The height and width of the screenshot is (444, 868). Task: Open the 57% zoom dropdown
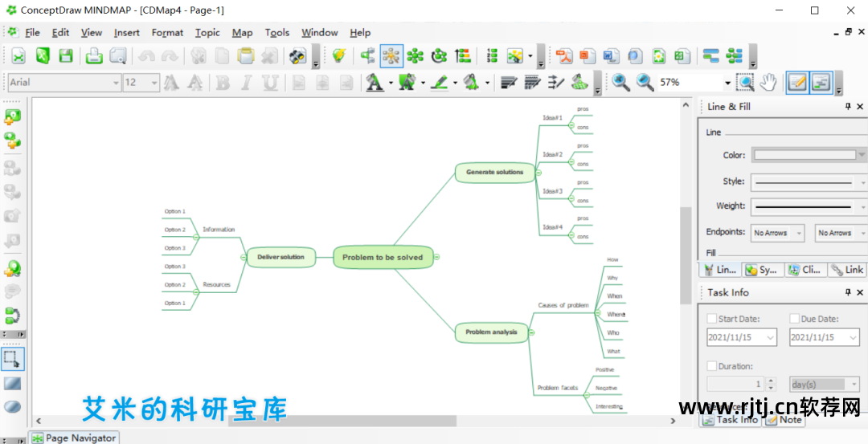point(727,83)
